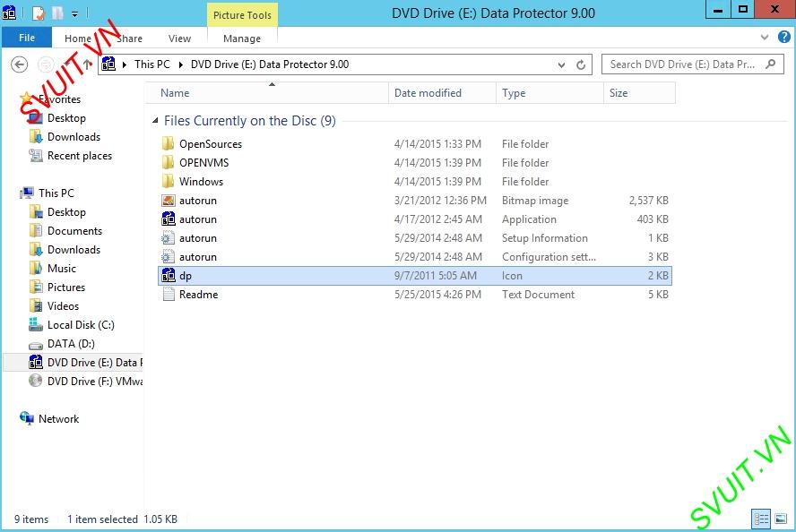The width and height of the screenshot is (796, 532).
Task: Expand This PC breadcrumb arrow
Action: 180,64
